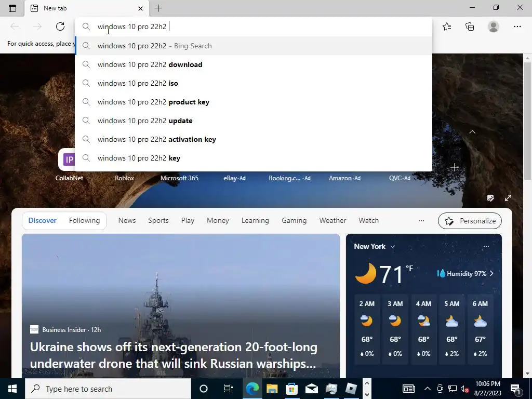Add a new quick link site

(454, 167)
